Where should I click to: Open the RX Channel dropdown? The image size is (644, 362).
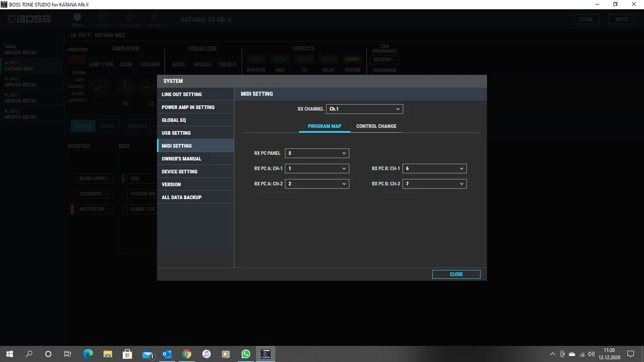[x=364, y=109]
